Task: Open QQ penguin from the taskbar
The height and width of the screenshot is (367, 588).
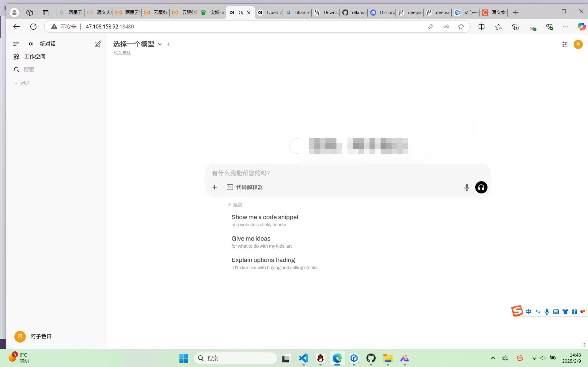Action: [x=320, y=358]
